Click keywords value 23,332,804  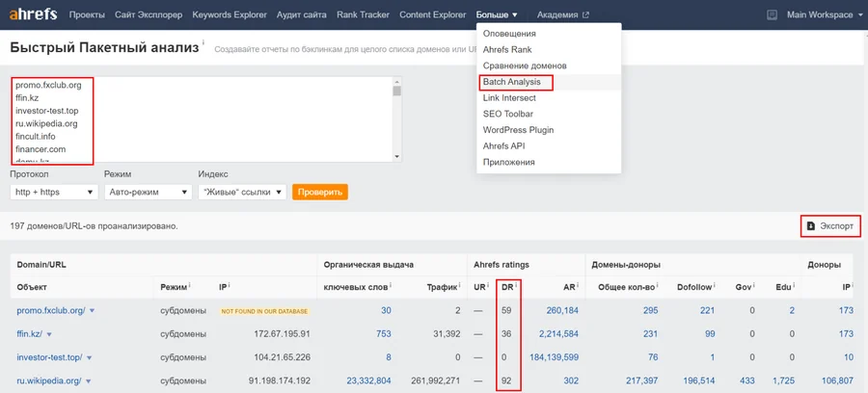369,381
